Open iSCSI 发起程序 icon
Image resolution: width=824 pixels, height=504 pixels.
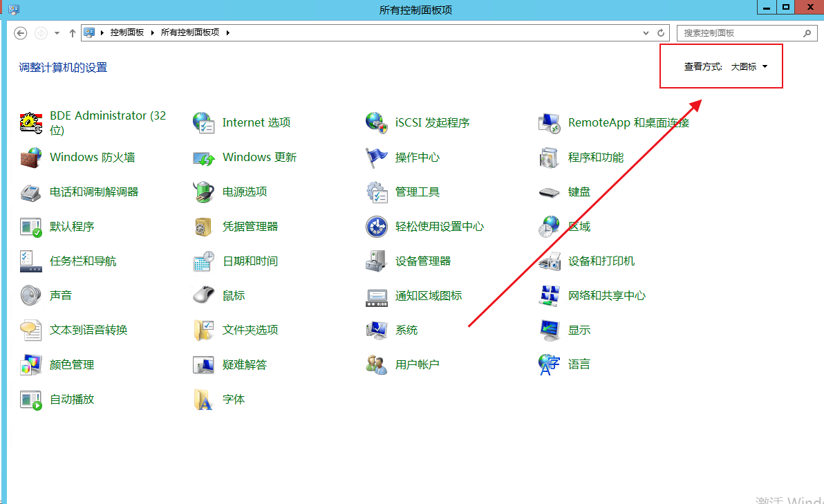coord(376,122)
